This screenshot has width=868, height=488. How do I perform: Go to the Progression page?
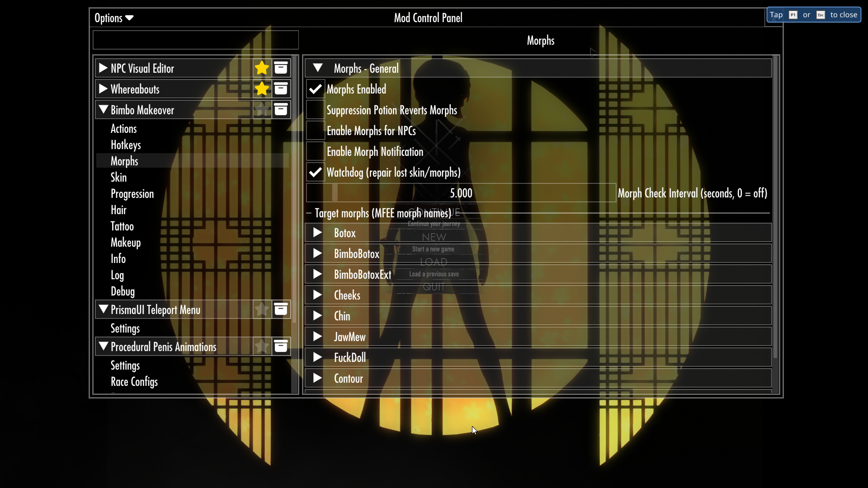(x=132, y=194)
